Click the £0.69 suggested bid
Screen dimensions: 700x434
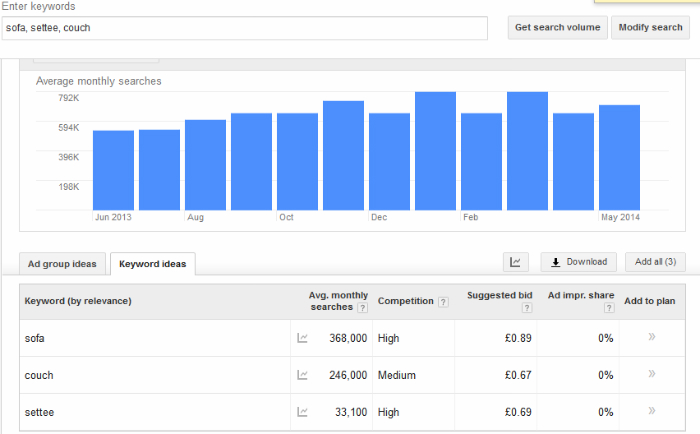coord(518,412)
